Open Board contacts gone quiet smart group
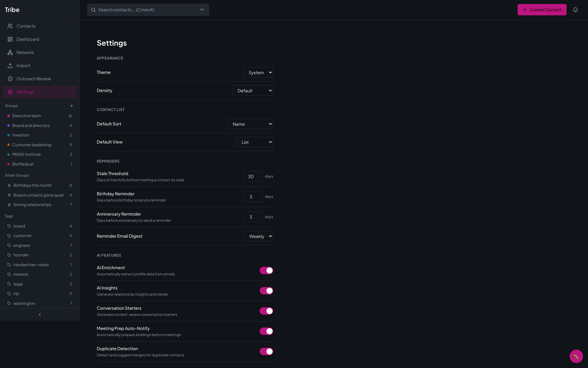 40,195
